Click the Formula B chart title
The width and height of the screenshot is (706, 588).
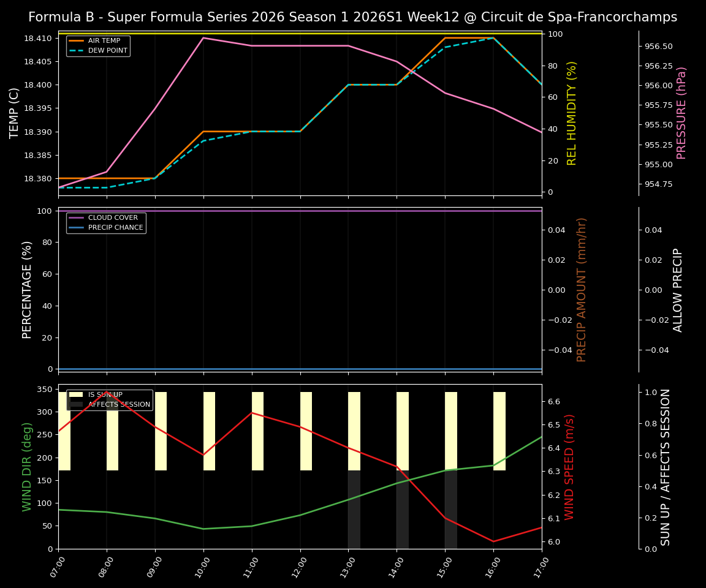pos(353,17)
